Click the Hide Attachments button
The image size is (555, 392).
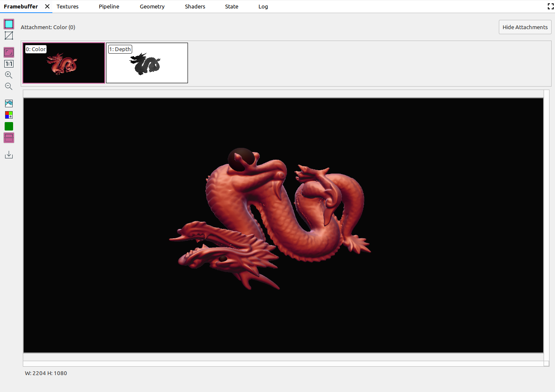pyautogui.click(x=525, y=27)
